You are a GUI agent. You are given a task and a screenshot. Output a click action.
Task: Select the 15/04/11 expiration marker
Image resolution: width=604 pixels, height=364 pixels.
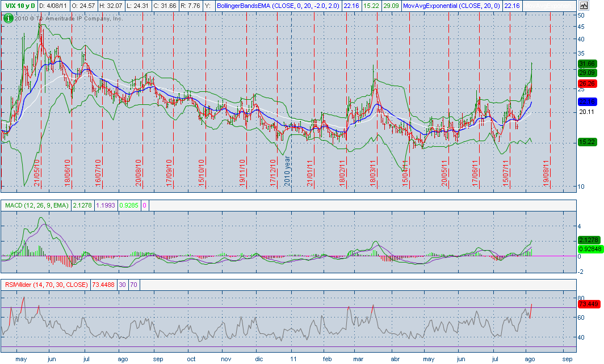pos(405,173)
